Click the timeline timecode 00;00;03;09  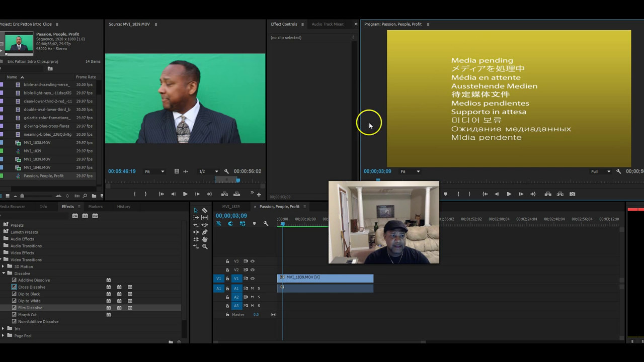pos(231,216)
